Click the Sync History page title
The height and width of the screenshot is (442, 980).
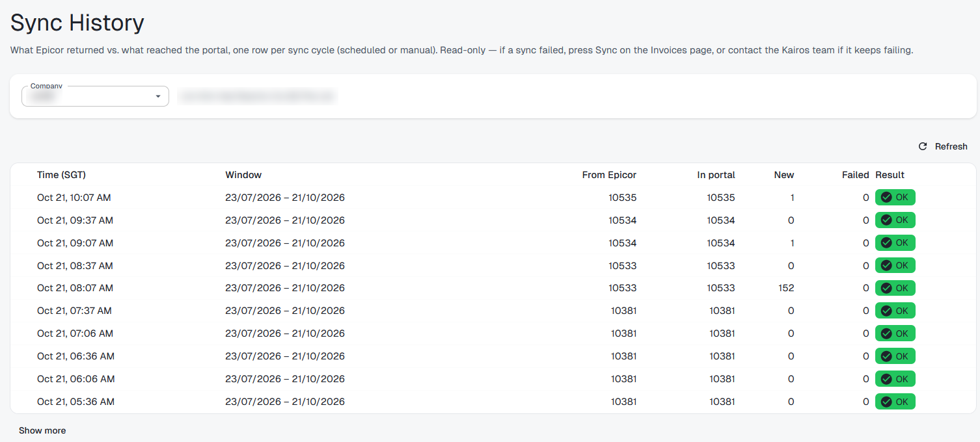[77, 23]
